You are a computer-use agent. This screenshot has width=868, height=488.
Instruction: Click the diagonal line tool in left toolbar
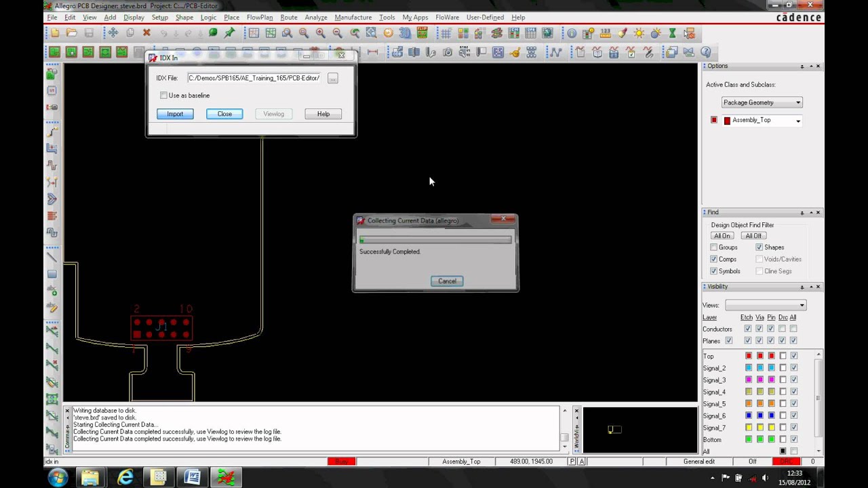click(52, 257)
